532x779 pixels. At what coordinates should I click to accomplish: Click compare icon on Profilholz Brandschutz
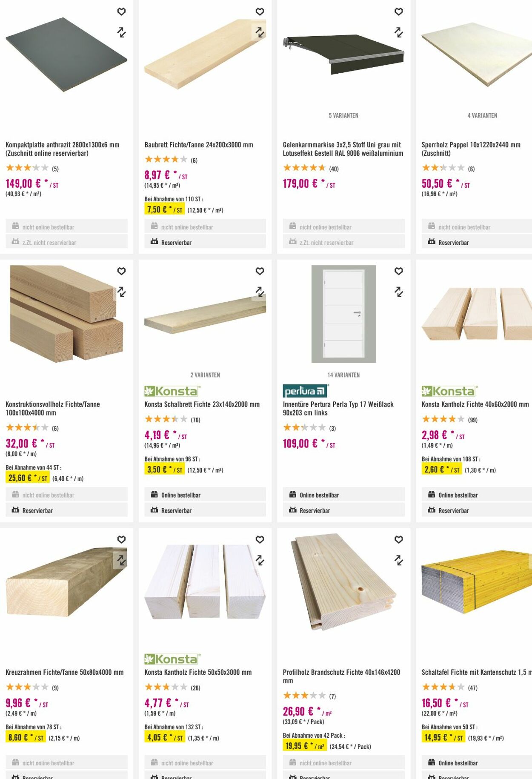(398, 560)
